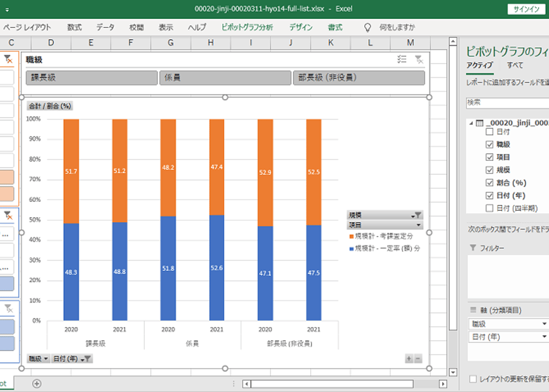The image size is (549, 392).
Task: Click the 100% axis label
Action: pyautogui.click(x=34, y=119)
